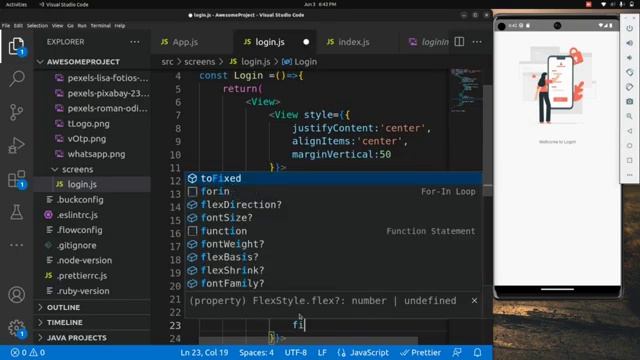Click the emulator power button
Viewport: 640px width, 360px height.
tap(629, 28)
